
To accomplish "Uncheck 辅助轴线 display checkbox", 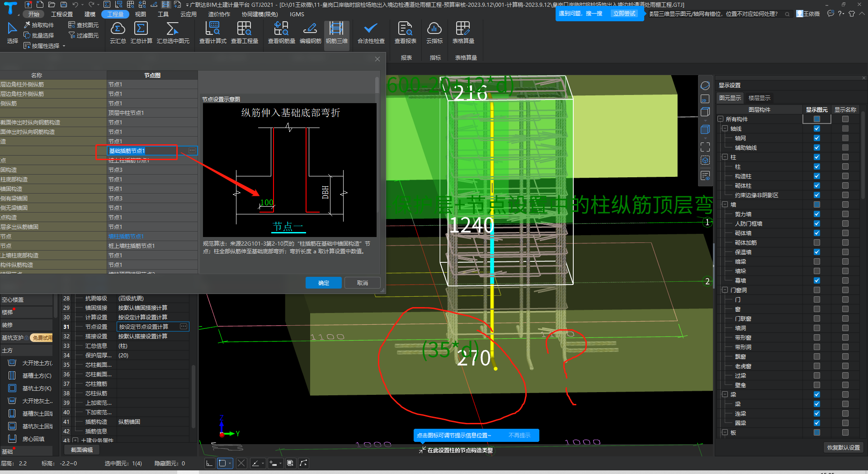I will pyautogui.click(x=817, y=147).
